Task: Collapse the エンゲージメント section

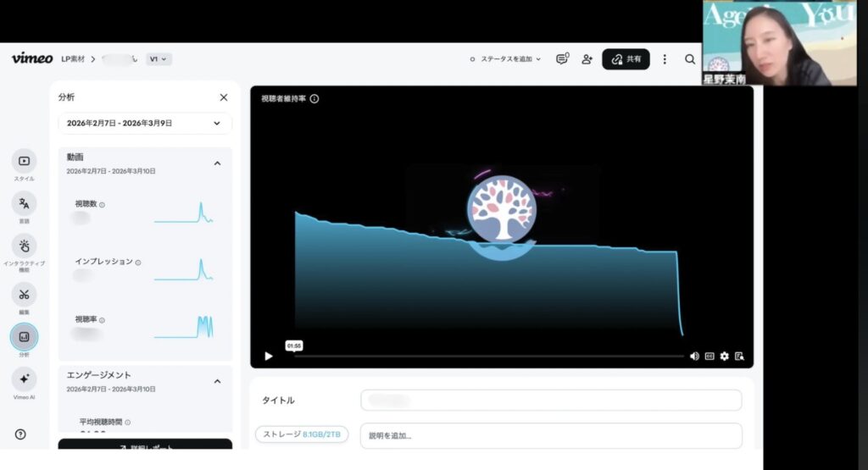Action: pyautogui.click(x=217, y=381)
